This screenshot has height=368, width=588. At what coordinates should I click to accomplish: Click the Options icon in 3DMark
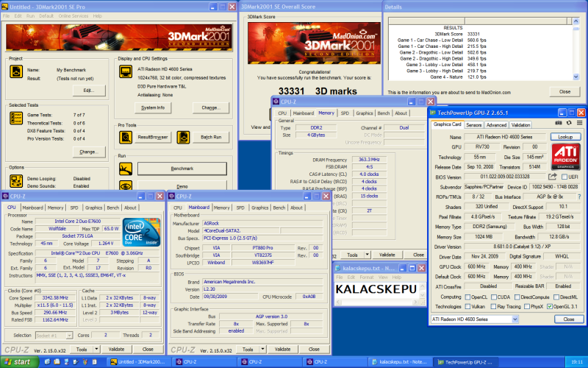point(16,181)
